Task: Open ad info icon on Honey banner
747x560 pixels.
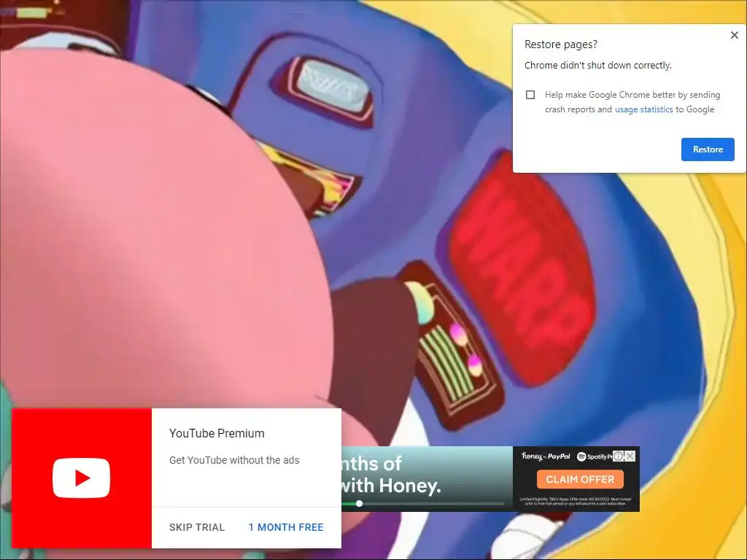Action: pos(619,456)
